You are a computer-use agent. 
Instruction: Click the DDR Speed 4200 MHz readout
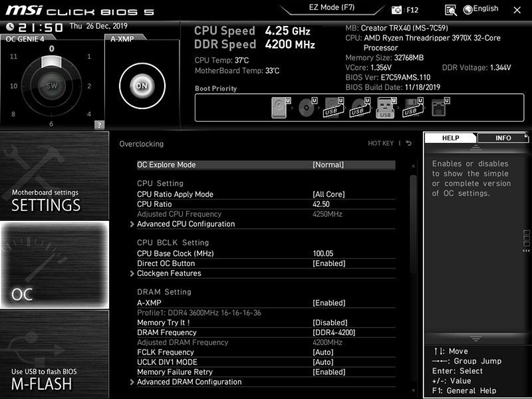point(255,45)
